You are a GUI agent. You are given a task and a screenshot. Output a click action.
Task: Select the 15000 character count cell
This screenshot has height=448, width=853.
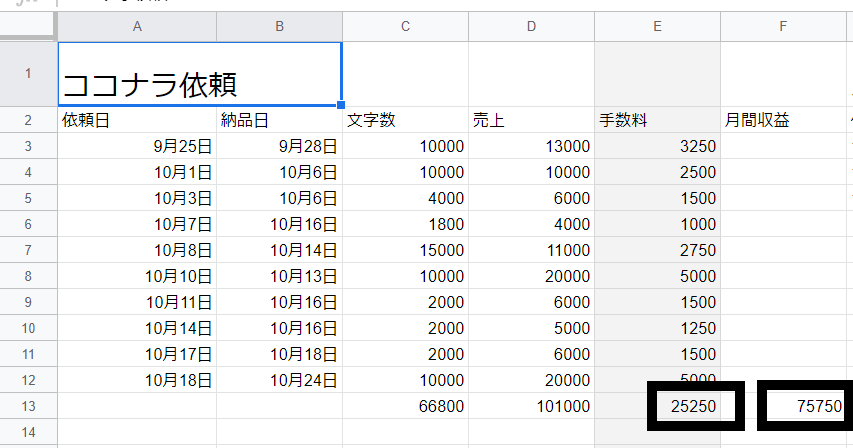click(405, 250)
